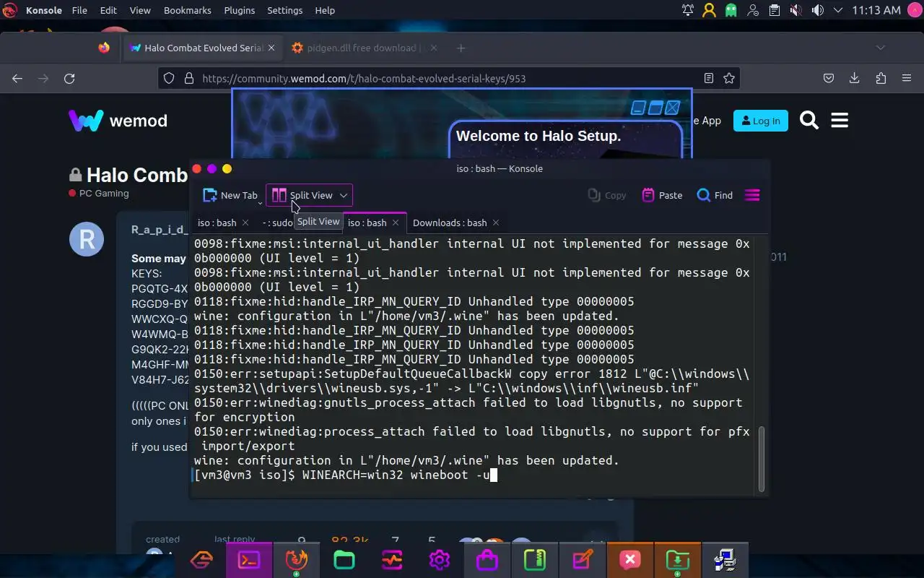Image resolution: width=924 pixels, height=578 pixels.
Task: Click the 11:13 AM clock
Action: pos(876,10)
